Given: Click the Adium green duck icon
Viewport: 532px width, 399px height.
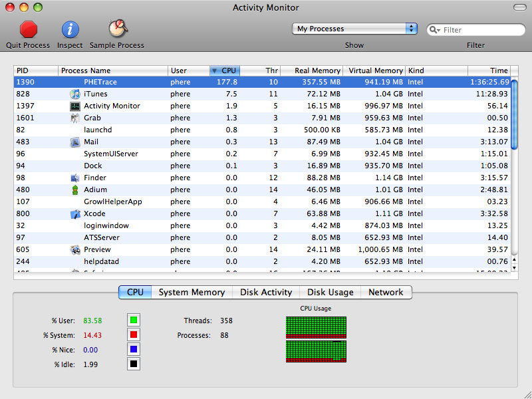Looking at the screenshot, I should 75,190.
